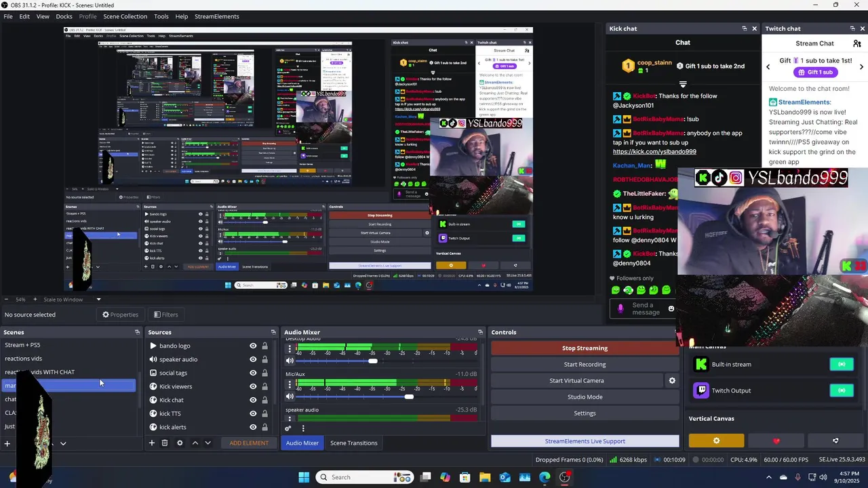Open the File menu
Image resolution: width=868 pixels, height=488 pixels.
click(x=8, y=16)
